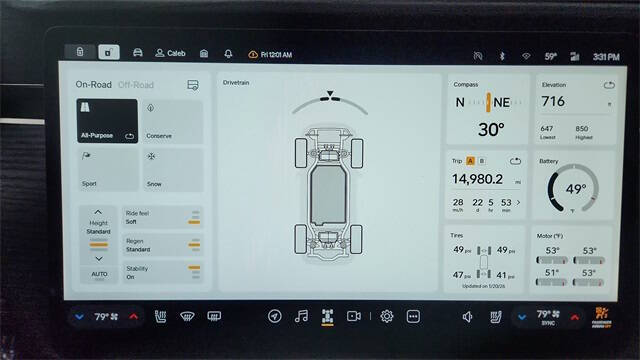Viewport: 640px width, 360px height.
Task: Tap the rear right tire 41 psi reading
Action: 505,276
